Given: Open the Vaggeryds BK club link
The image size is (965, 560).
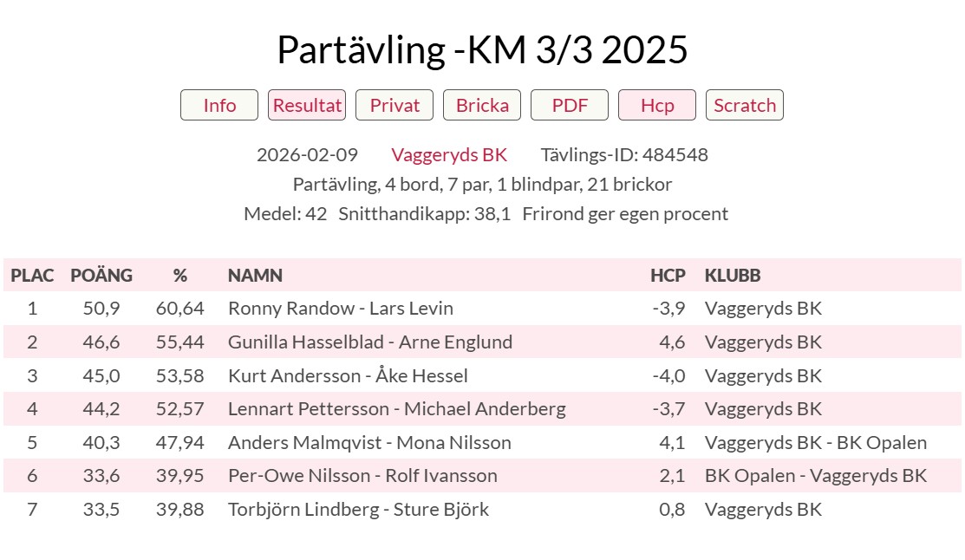Looking at the screenshot, I should click(449, 155).
